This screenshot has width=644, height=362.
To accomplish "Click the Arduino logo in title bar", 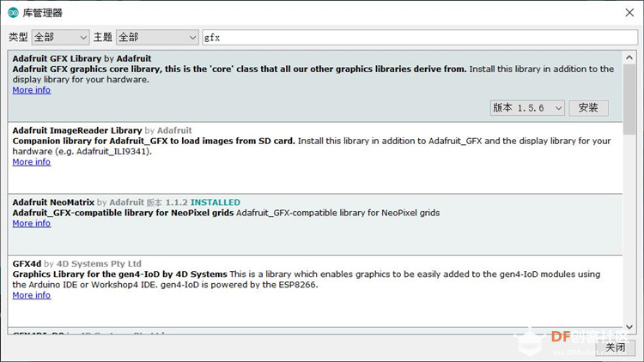I will (x=13, y=13).
